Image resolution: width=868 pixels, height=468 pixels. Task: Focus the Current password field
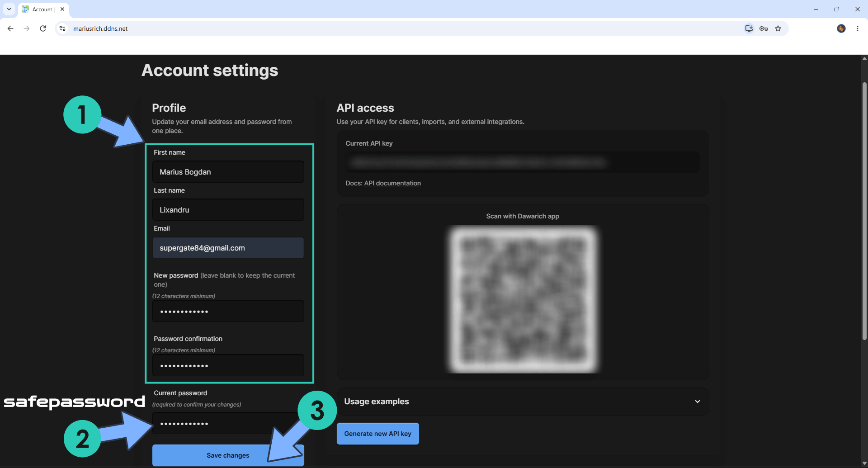click(x=228, y=423)
